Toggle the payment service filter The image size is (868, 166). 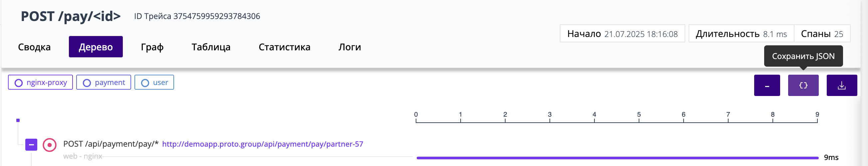[x=104, y=82]
